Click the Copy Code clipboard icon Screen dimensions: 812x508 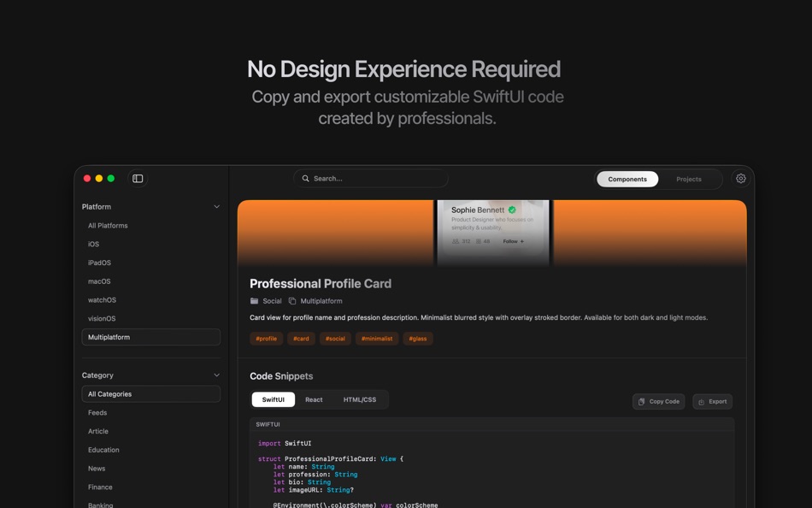point(641,401)
